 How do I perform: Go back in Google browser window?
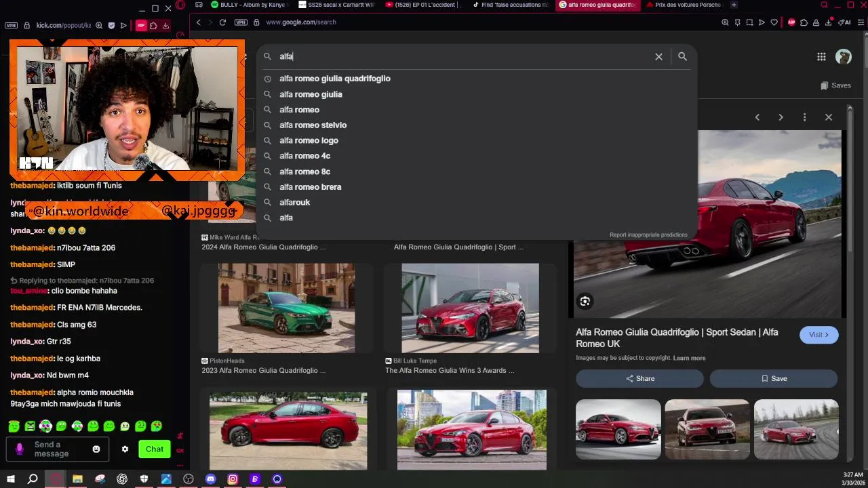tap(198, 22)
